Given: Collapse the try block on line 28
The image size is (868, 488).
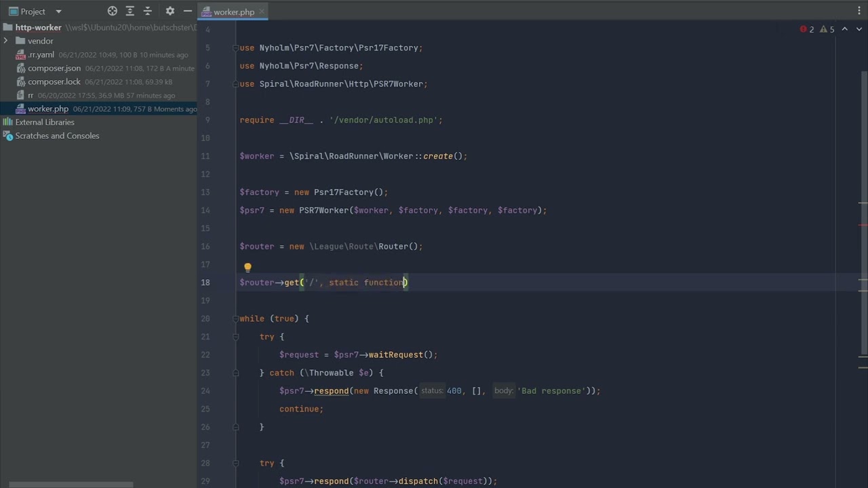Looking at the screenshot, I should pyautogui.click(x=235, y=464).
